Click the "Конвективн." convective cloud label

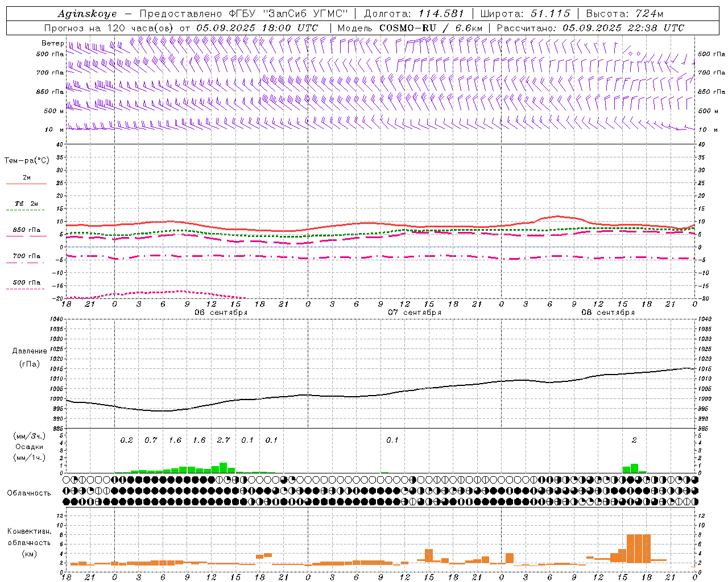pos(29,531)
